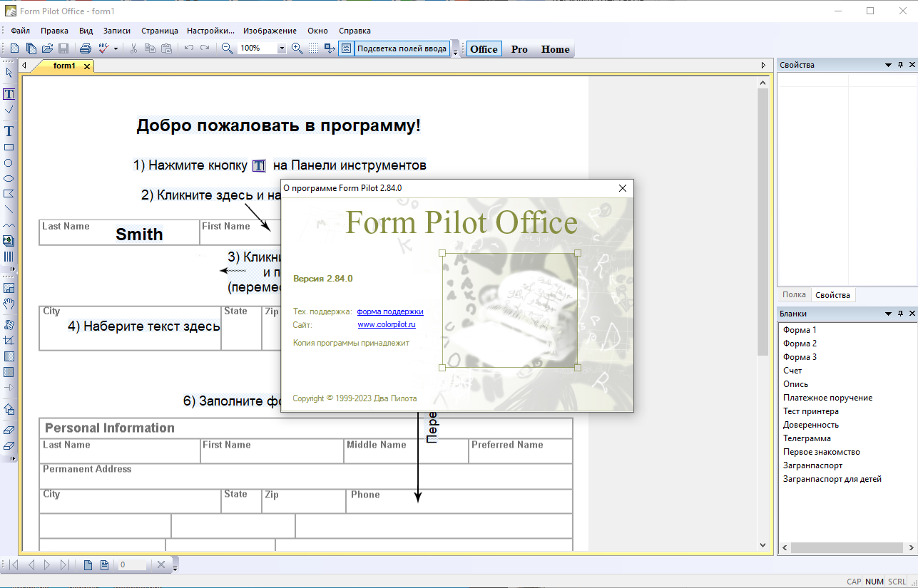Click the record number input field
This screenshot has height=588, width=918.
point(132,564)
